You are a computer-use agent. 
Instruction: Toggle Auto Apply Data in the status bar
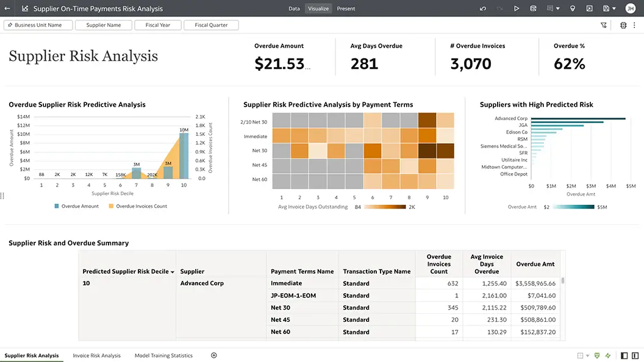pyautogui.click(x=596, y=355)
